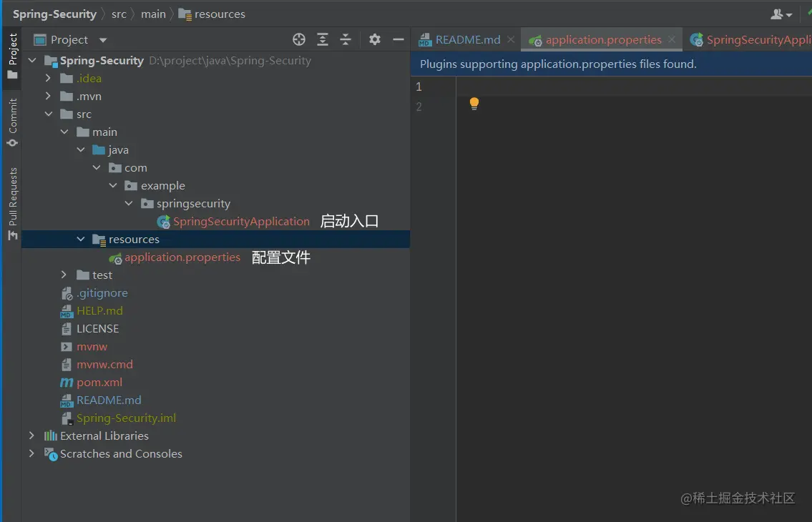This screenshot has width=812, height=522.
Task: Click the Collapse All icon in Project panel
Action: click(x=346, y=40)
